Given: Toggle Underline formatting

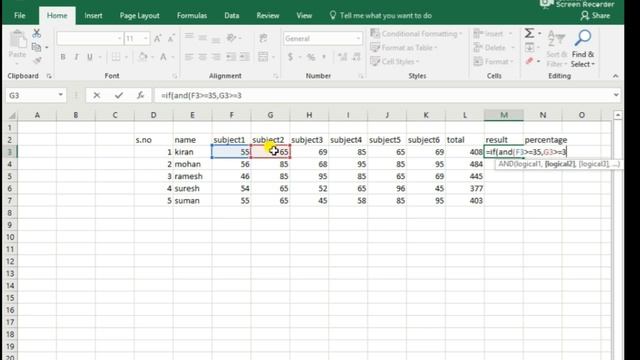Looking at the screenshot, I should point(90,57).
